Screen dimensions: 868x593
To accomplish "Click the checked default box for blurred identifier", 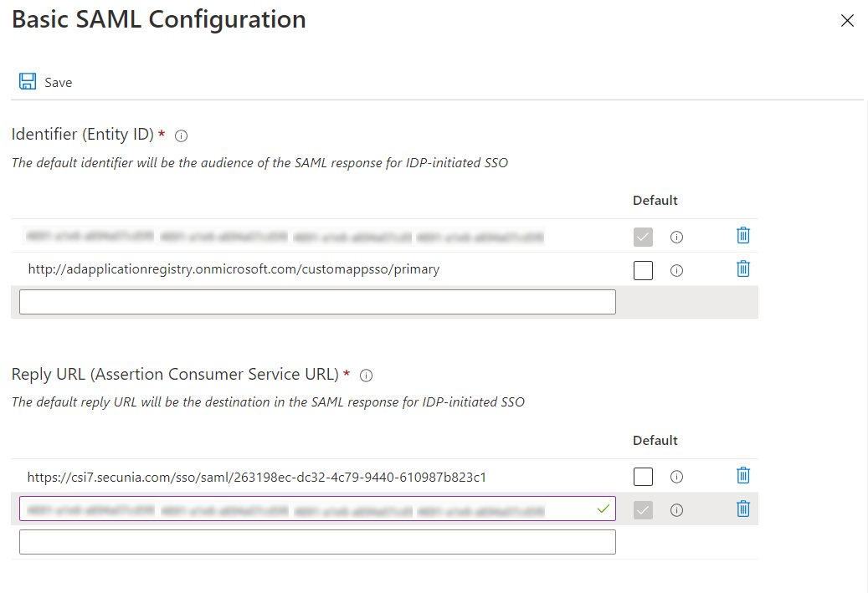I will point(643,238).
